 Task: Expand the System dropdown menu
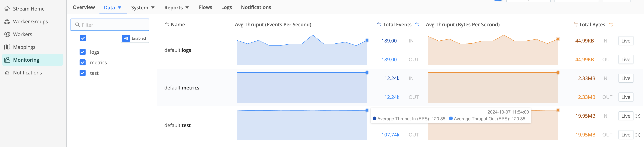[143, 8]
